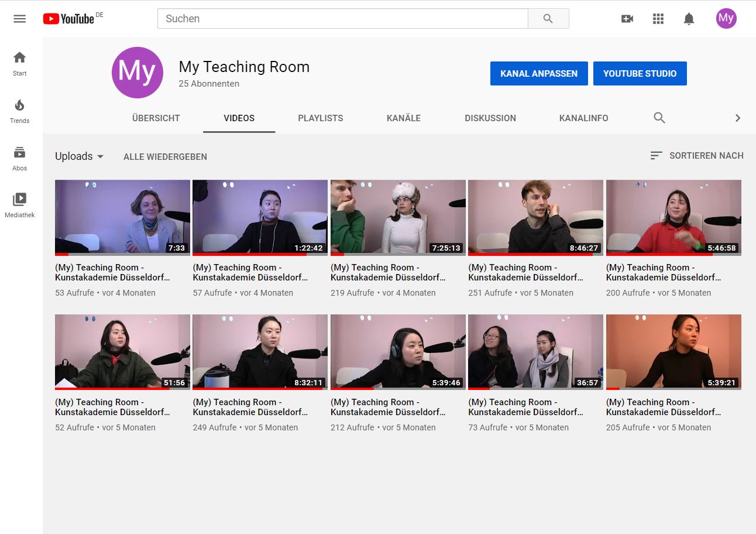Click Alle wiedergeben to play all
This screenshot has height=534, width=756.
coord(165,157)
